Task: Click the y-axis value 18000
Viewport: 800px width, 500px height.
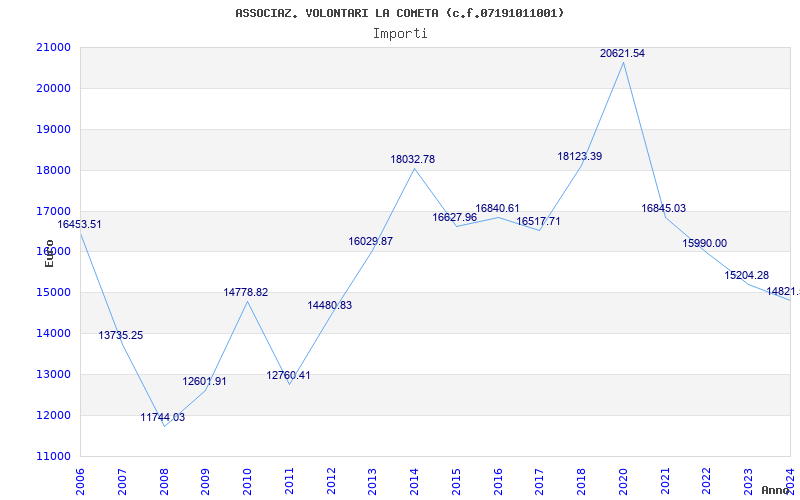Action: tap(53, 170)
